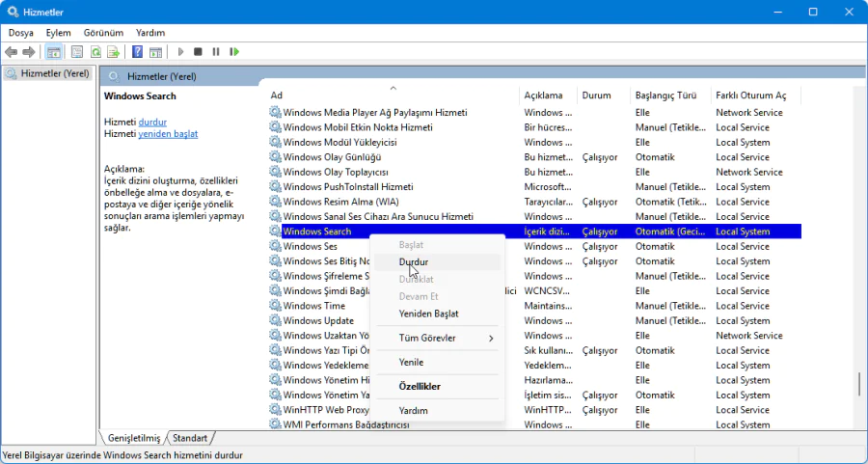Sort by the Durum column header
Screen dimensions: 868x464
click(x=604, y=96)
